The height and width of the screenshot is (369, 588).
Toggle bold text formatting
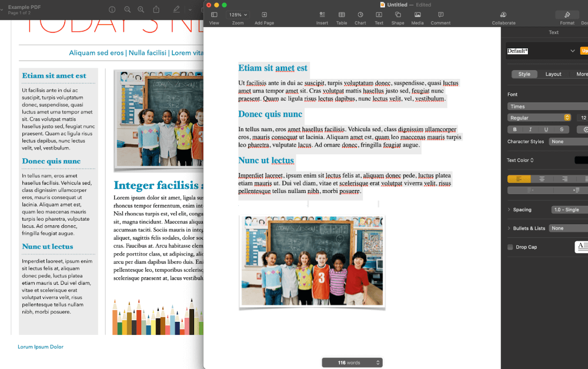point(515,129)
